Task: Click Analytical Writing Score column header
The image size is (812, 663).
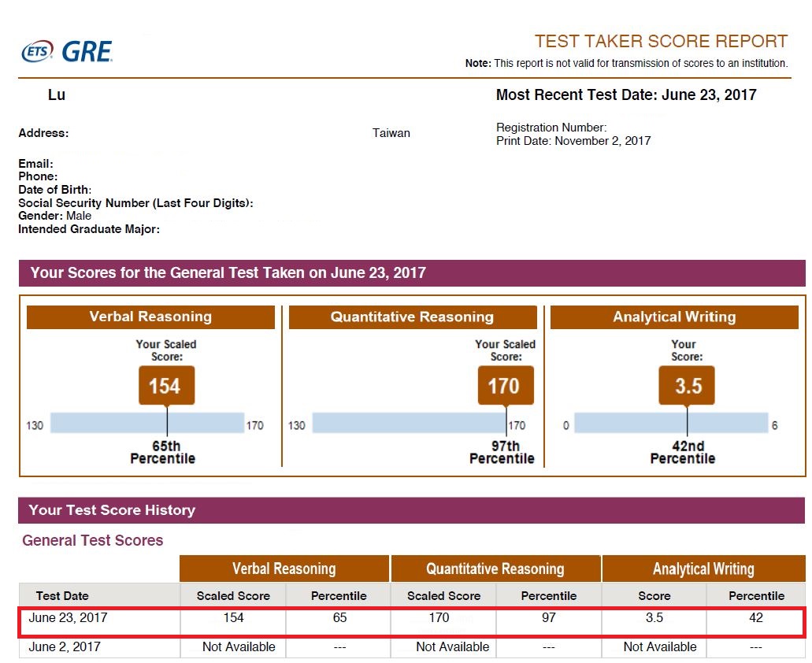Action: (654, 596)
